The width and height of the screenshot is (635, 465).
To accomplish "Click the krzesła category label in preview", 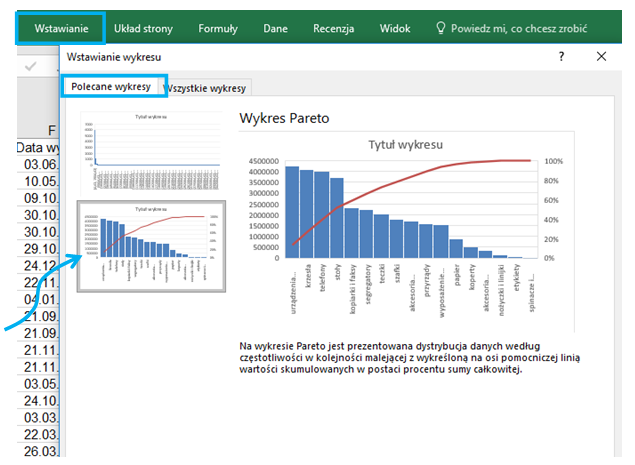I will pyautogui.click(x=308, y=276).
